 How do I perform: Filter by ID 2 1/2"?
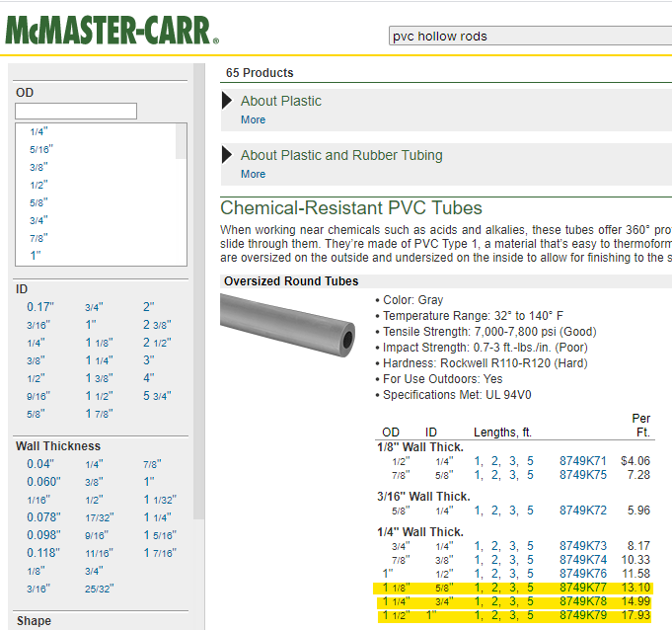[157, 343]
